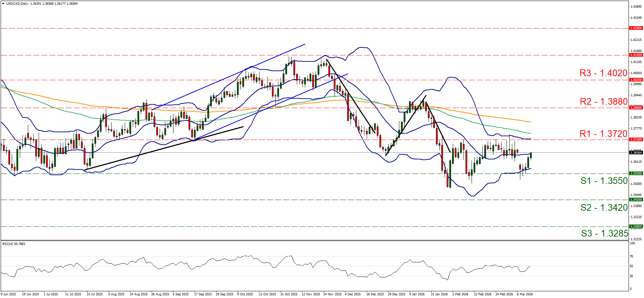The height and width of the screenshot is (298, 644).
Task: Click the S2 - 1.3420 support label
Action: (x=604, y=208)
